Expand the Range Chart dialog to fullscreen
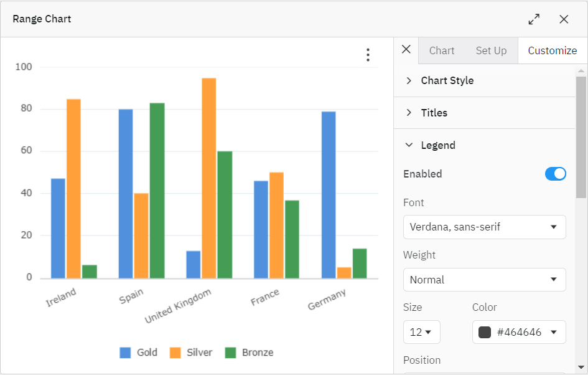 point(534,19)
